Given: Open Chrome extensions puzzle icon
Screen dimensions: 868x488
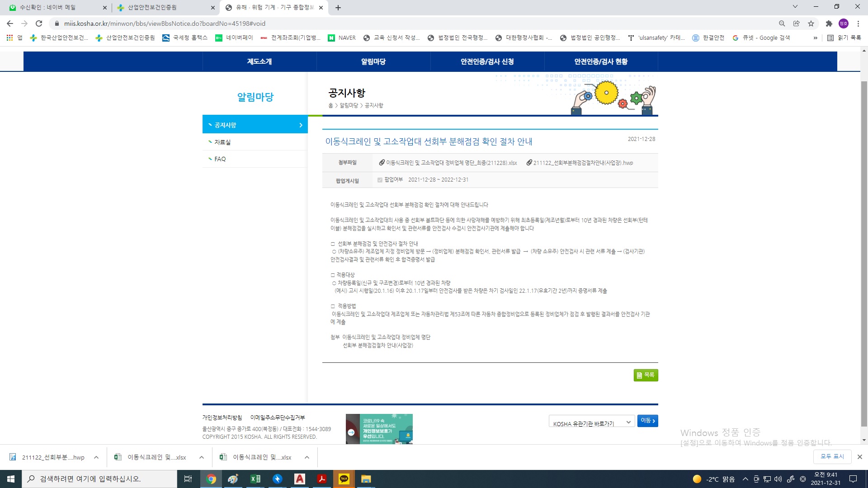Looking at the screenshot, I should [x=829, y=23].
